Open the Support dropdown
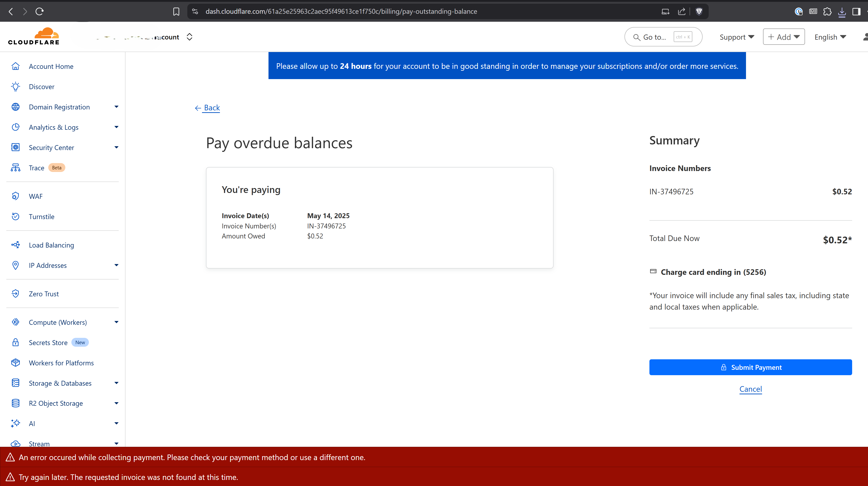868x486 pixels. click(737, 37)
